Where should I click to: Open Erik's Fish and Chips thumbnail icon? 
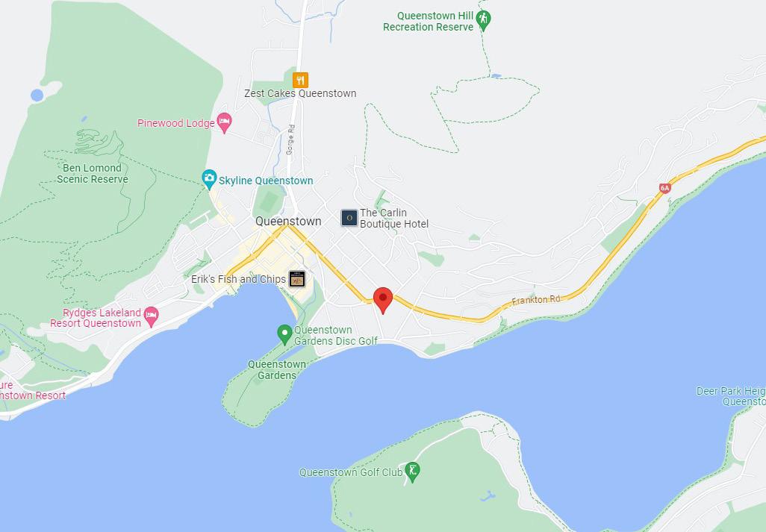pos(297,279)
